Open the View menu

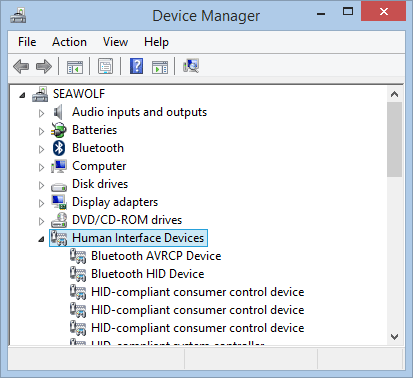click(x=115, y=42)
